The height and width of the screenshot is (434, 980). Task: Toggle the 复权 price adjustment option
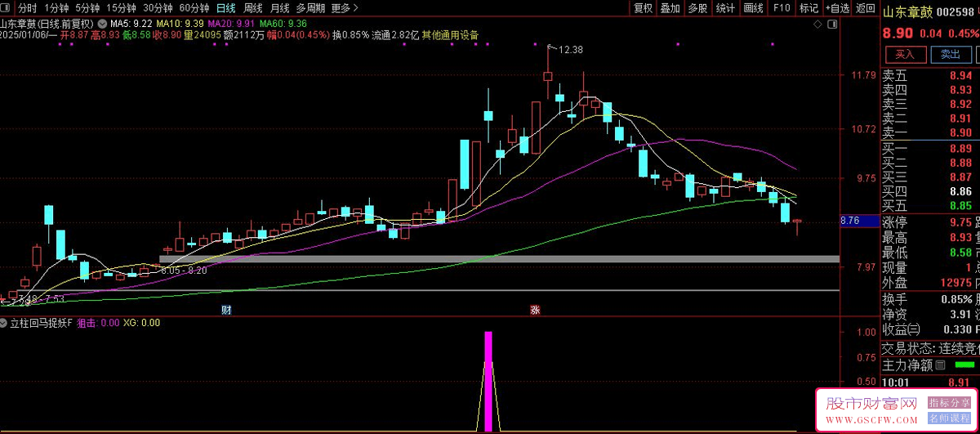[643, 8]
